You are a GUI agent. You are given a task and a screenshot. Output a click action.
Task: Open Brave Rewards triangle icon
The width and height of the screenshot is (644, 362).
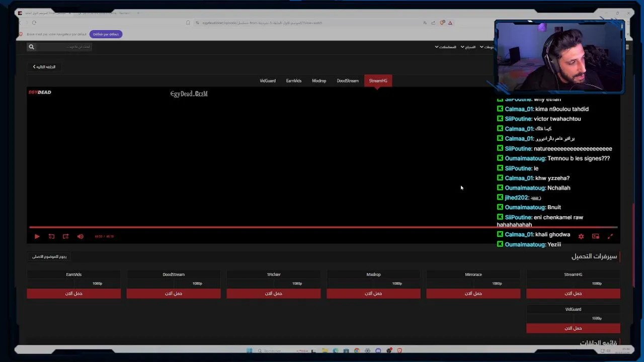(x=450, y=23)
